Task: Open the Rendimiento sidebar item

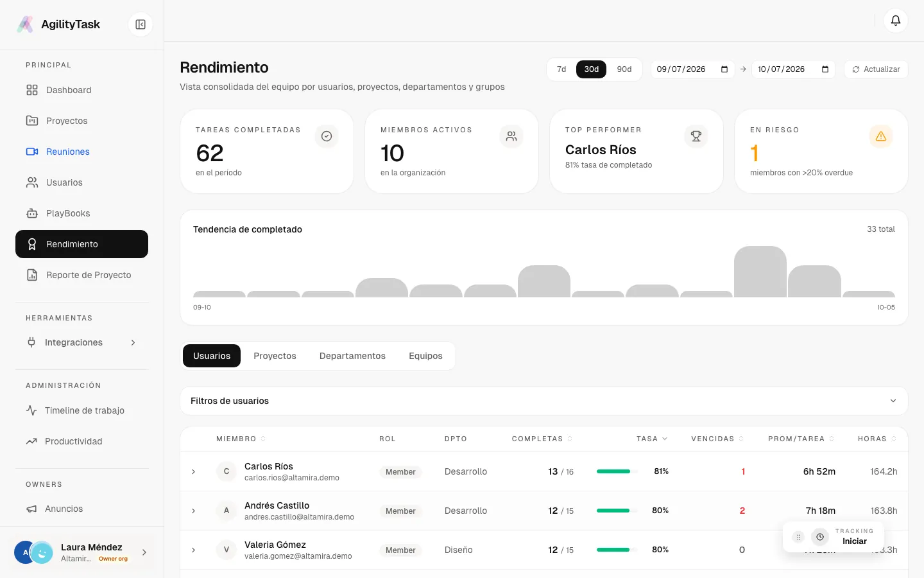Action: [x=81, y=244]
